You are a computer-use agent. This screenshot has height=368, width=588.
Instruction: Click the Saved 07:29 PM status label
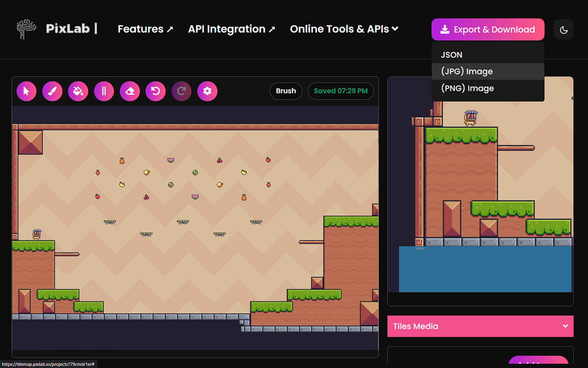(x=340, y=91)
